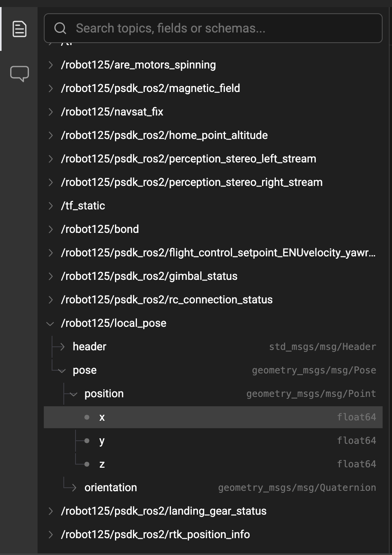Select the position field of local_pose
This screenshot has height=555, width=392.
pos(104,394)
